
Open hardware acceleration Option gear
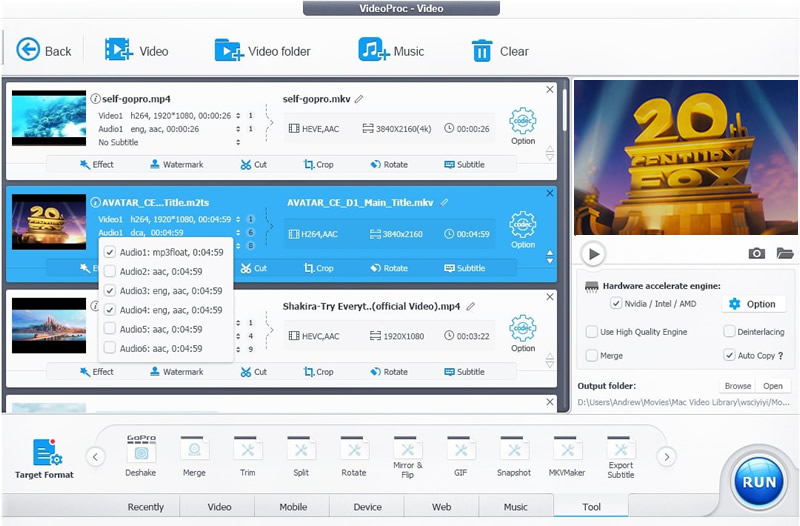coord(753,304)
